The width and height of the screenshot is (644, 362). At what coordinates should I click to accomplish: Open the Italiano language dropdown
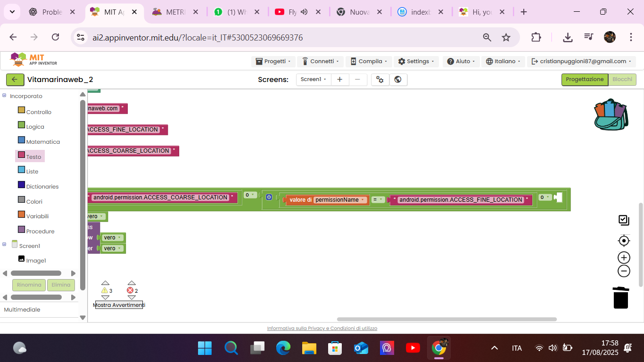point(504,61)
